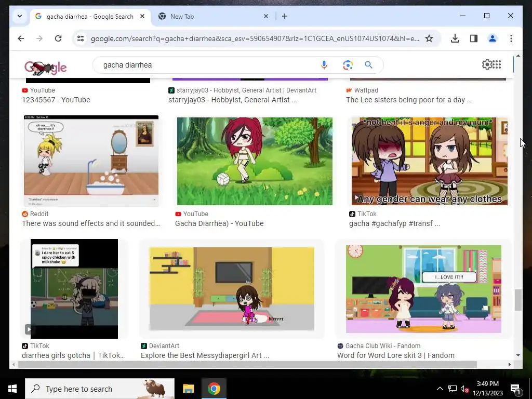Search by image with Google Lens
The height and width of the screenshot is (399, 532).
348,65
